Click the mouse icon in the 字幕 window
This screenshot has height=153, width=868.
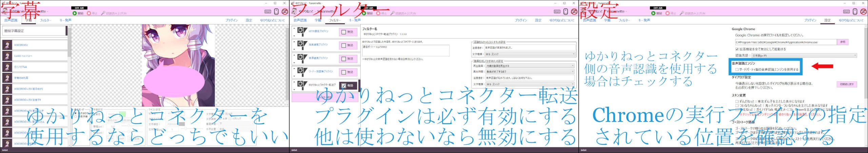[x=276, y=12]
